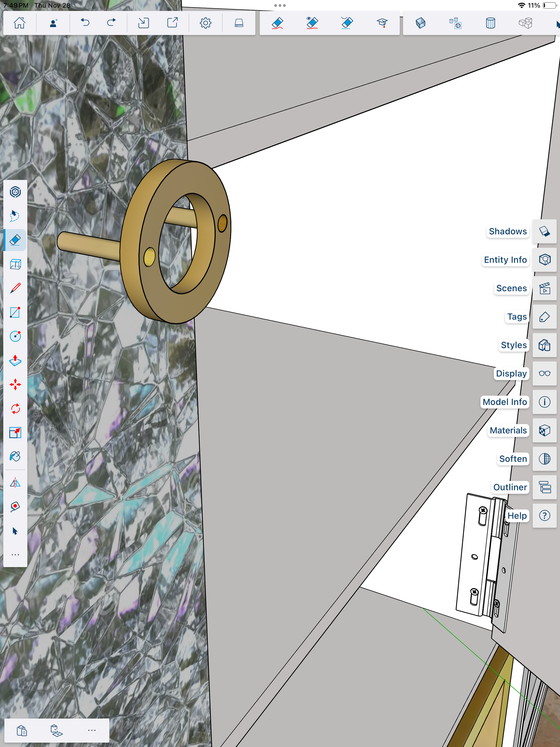Open the Shadows panel
Image resolution: width=560 pixels, height=747 pixels.
point(544,231)
